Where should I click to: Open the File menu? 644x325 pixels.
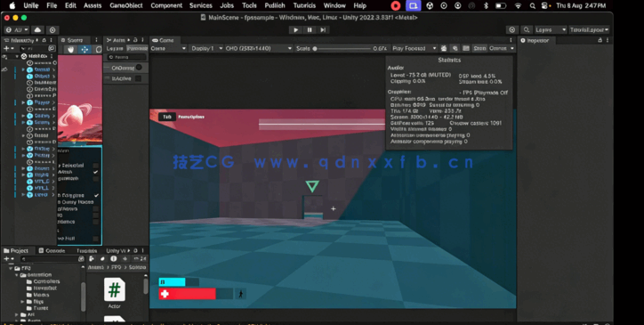pyautogui.click(x=52, y=5)
